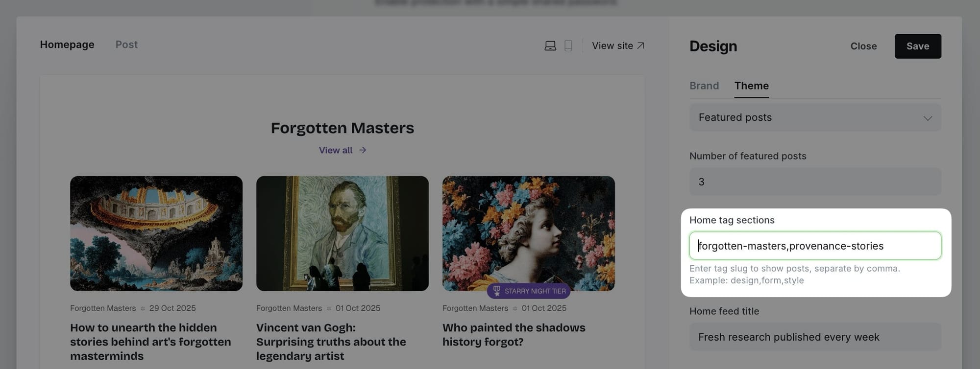Click the View site arrow icon
The image size is (980, 369).
(640, 46)
